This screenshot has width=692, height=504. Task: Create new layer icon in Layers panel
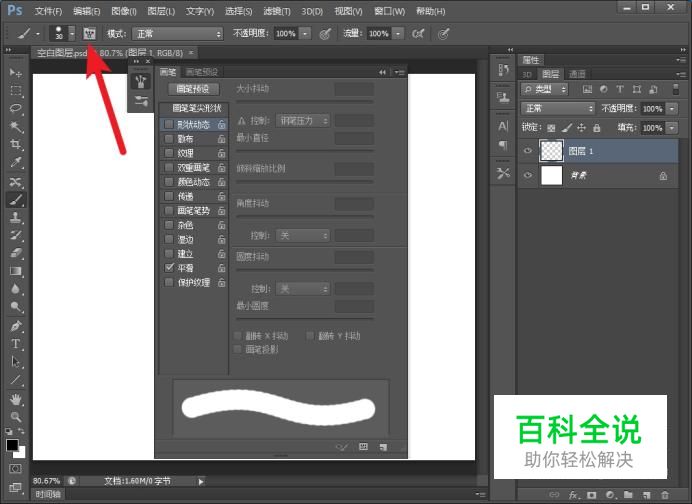[x=647, y=495]
